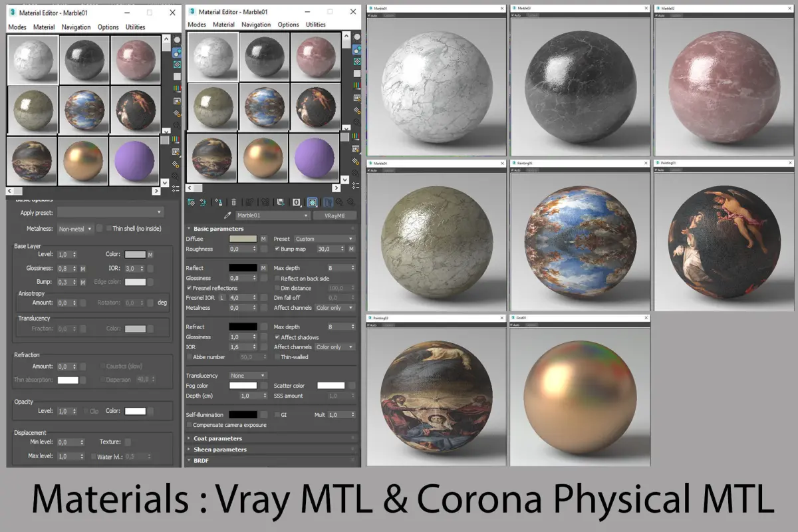Click Assign Material to Selection icon, VRay editor
Viewport: 798px width, 532px height.
[x=219, y=202]
